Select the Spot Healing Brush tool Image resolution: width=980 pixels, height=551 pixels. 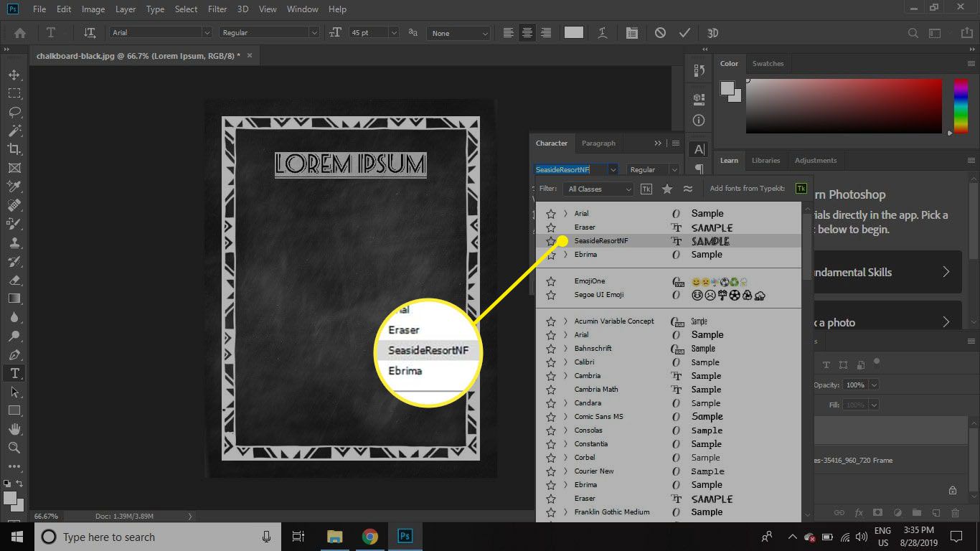point(14,205)
